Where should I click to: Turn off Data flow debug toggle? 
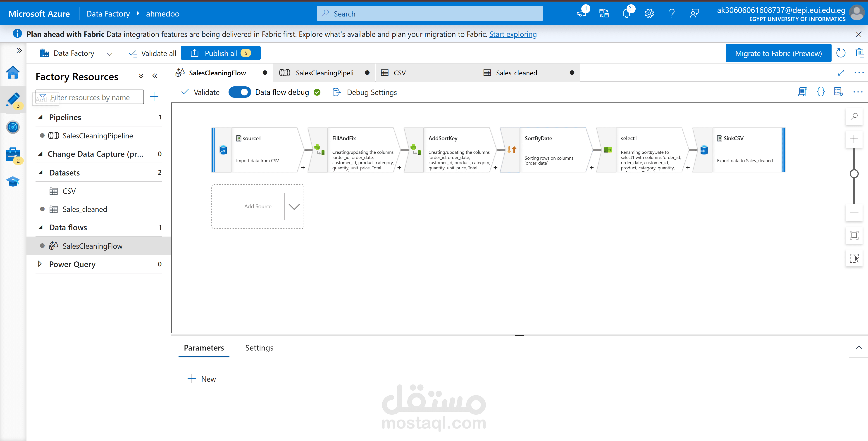click(x=240, y=92)
